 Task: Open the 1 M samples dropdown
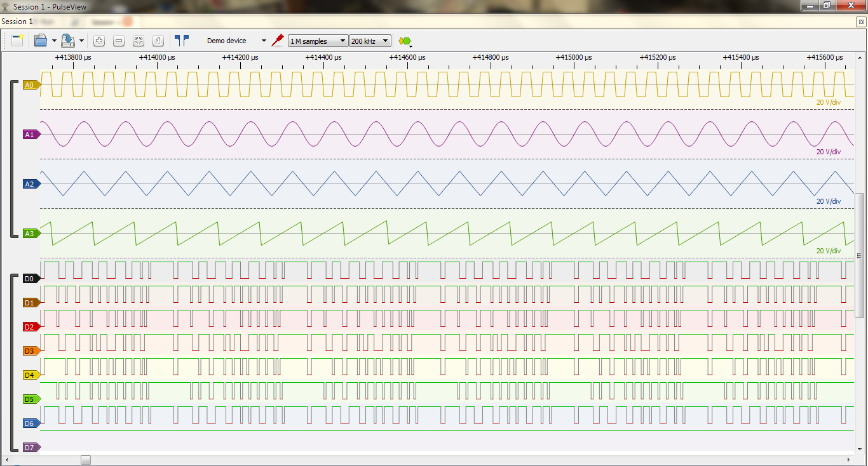click(x=318, y=41)
